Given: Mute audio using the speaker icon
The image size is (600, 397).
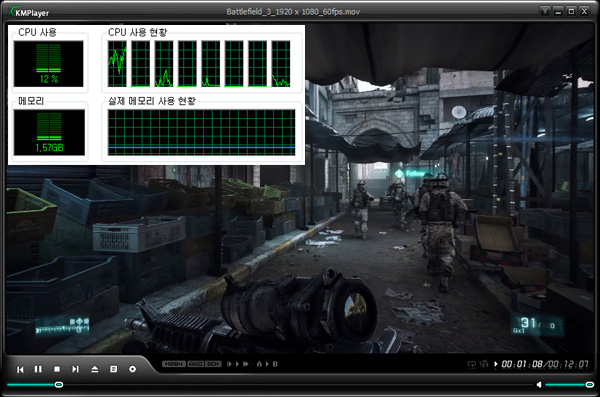Looking at the screenshot, I should click(539, 384).
